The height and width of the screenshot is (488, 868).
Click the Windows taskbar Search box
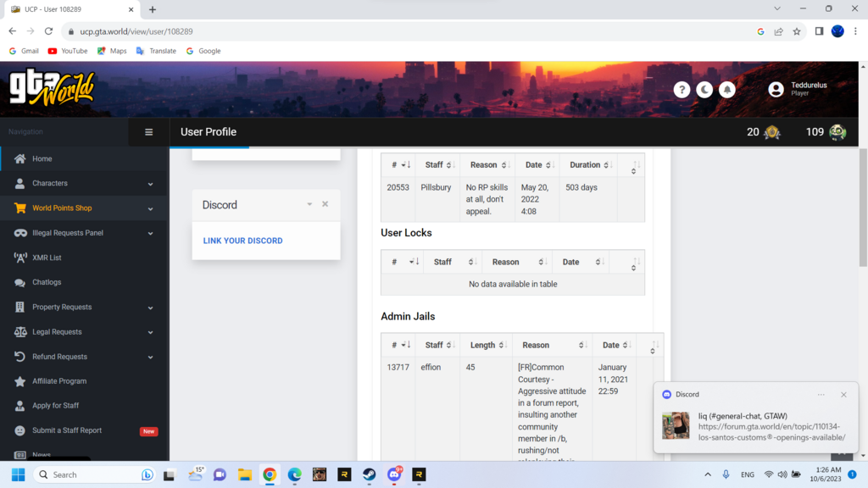click(94, 474)
